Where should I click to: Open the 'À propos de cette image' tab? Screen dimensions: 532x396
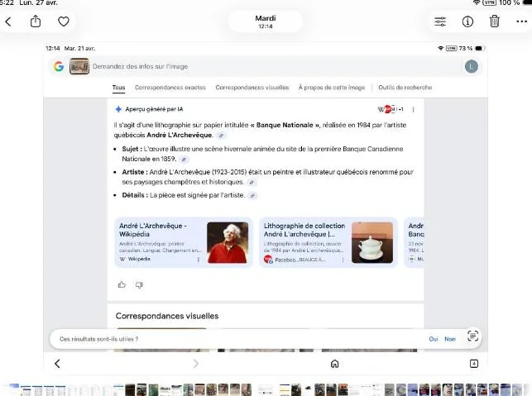tap(332, 88)
